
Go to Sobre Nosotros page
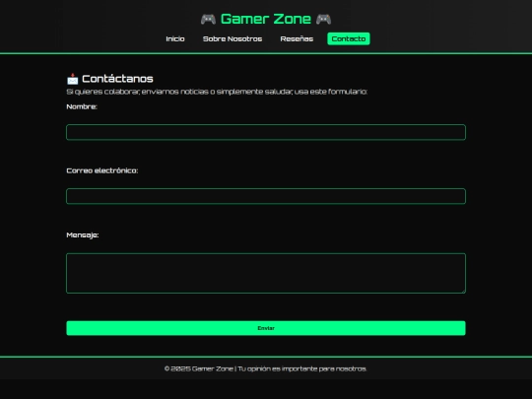click(233, 39)
